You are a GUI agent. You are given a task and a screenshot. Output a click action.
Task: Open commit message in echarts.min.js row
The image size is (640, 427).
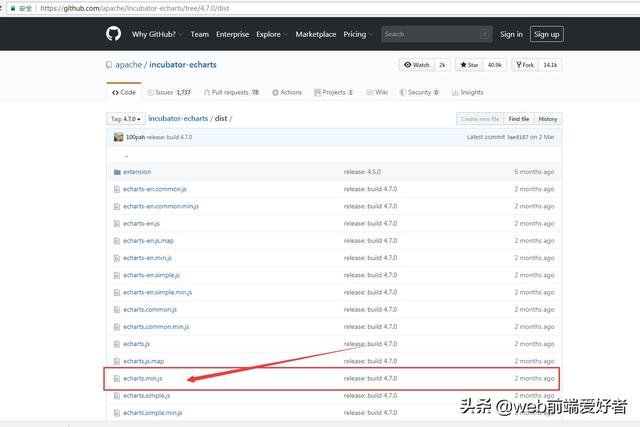click(370, 378)
